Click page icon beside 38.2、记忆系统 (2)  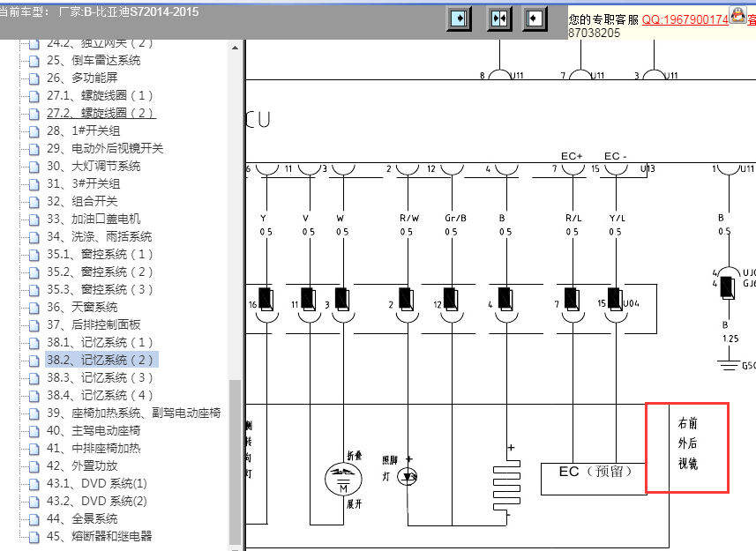[34, 361]
